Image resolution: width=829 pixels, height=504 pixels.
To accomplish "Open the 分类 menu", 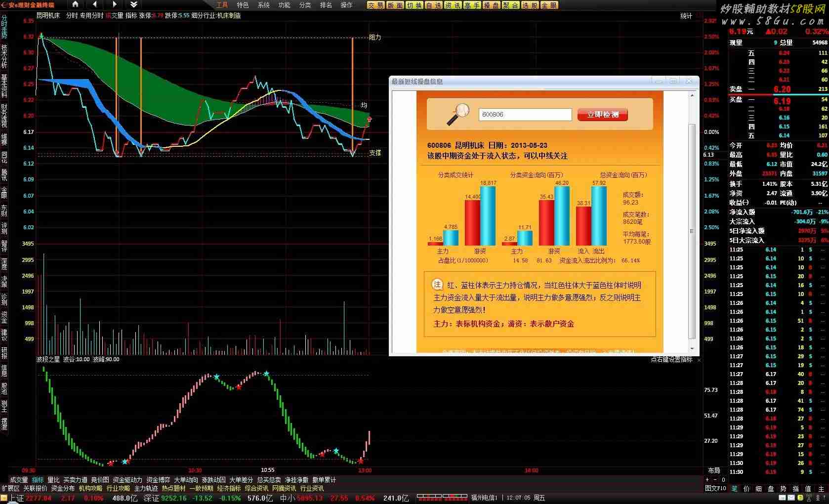I will tap(305, 5).
